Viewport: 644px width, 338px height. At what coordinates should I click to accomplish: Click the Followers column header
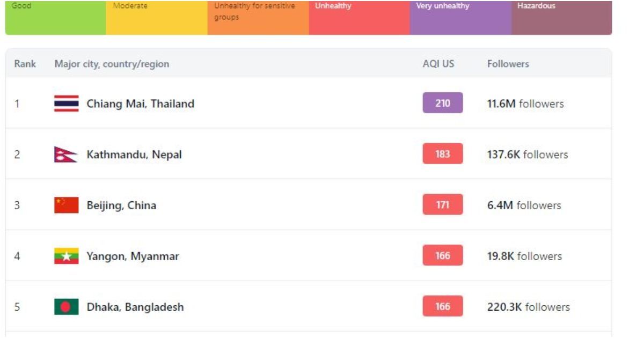coord(508,64)
